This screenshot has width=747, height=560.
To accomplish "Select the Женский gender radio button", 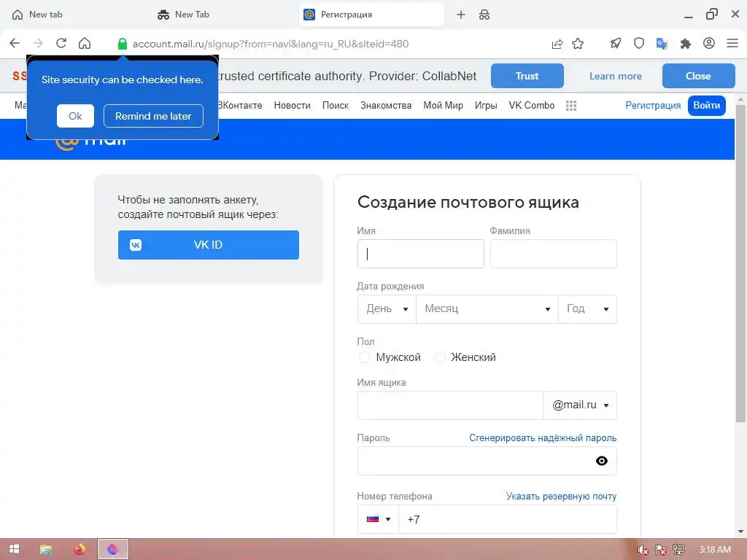I will click(439, 357).
